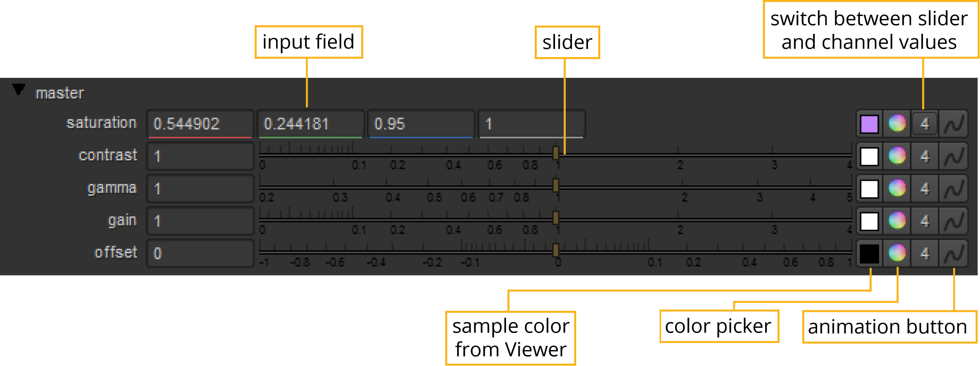Click the offset value input field

pos(200,253)
